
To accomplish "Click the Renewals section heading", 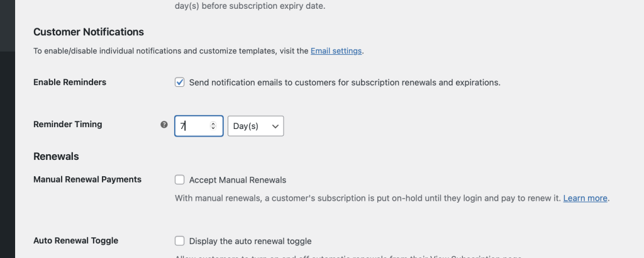I will (55, 156).
